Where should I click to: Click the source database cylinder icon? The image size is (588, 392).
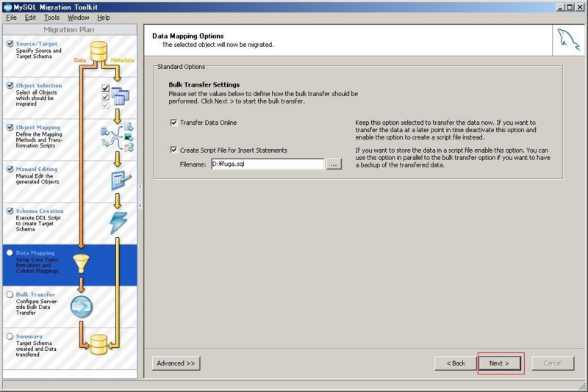coord(98,51)
